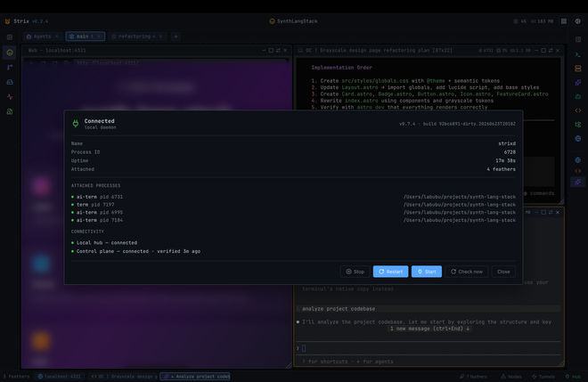Open the green file icon in left sidebar
Viewport: 588px width, 382px height.
point(10,111)
